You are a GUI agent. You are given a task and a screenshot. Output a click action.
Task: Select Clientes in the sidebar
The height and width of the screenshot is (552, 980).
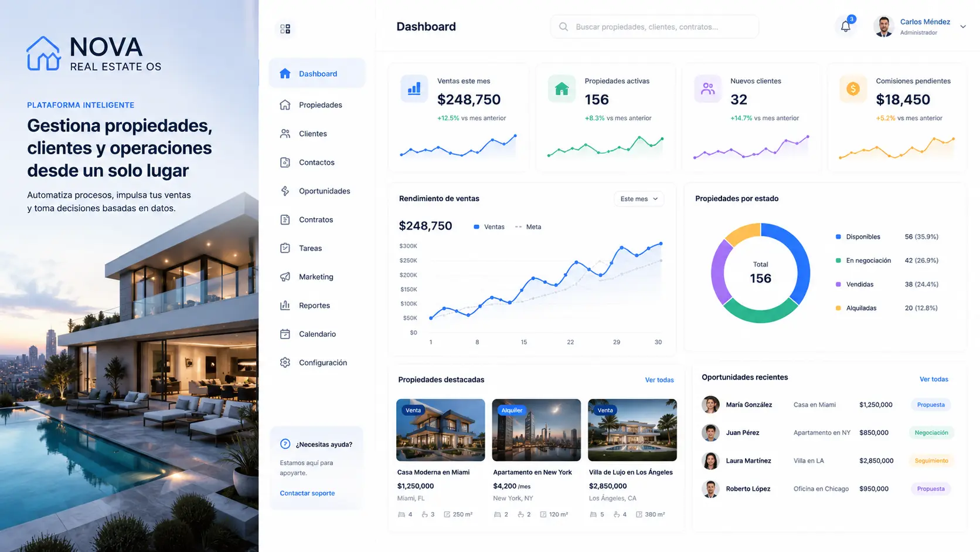(317, 133)
